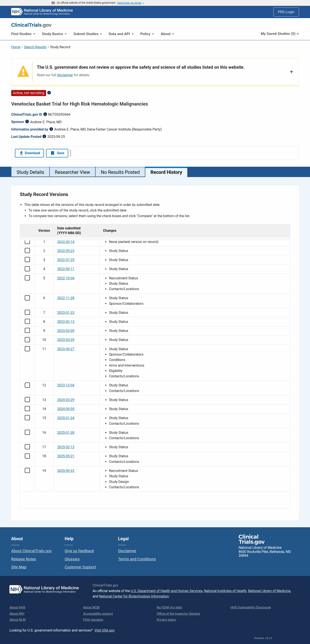This screenshot has width=310, height=644.
Task: Follow the Visit USA.gov link
Action: pyautogui.click(x=104, y=630)
